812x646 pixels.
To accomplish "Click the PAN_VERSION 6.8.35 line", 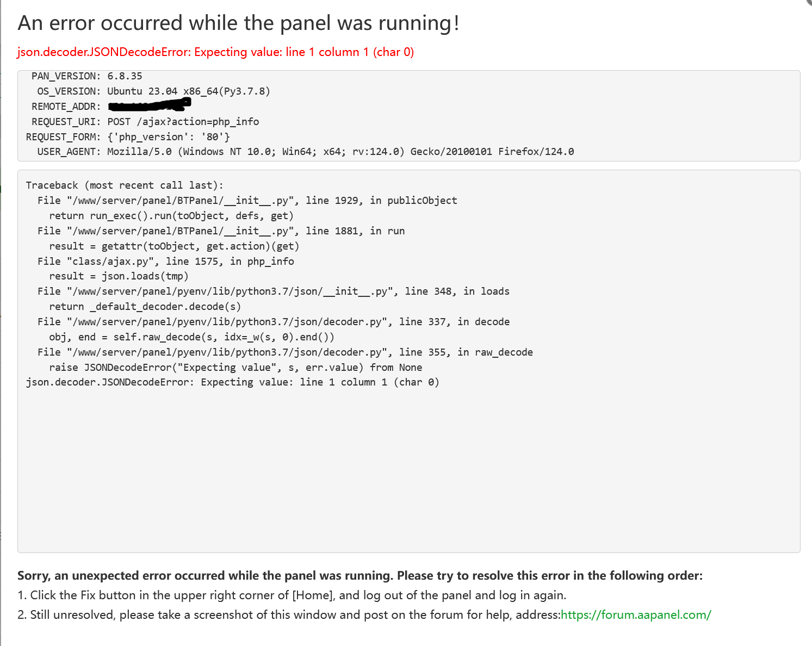I will click(x=87, y=76).
